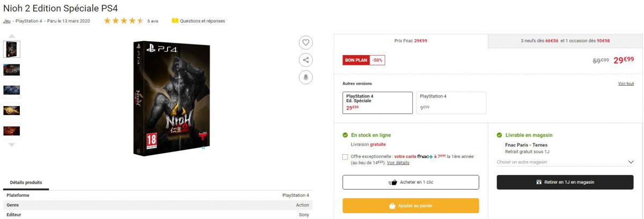Select the PlayStation 4 Ed. Spéciale version
644x219 pixels.
(377, 103)
